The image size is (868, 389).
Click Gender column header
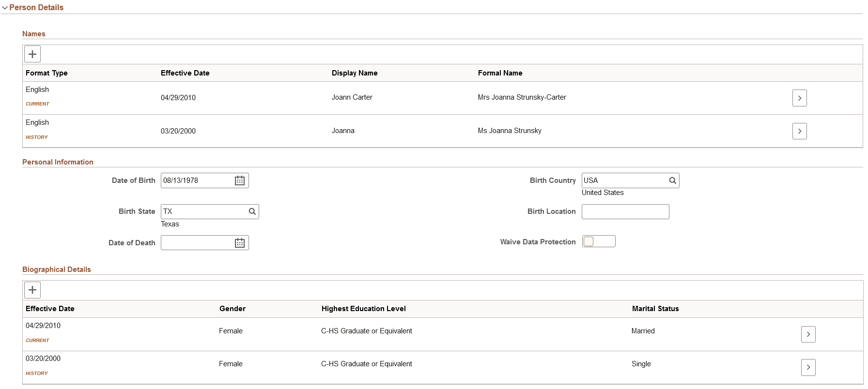coord(232,309)
